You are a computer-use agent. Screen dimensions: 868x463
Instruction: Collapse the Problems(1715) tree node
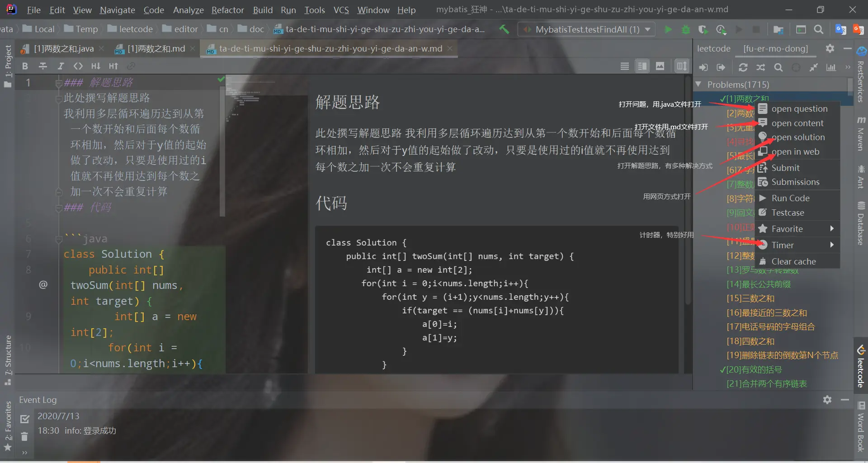click(698, 84)
